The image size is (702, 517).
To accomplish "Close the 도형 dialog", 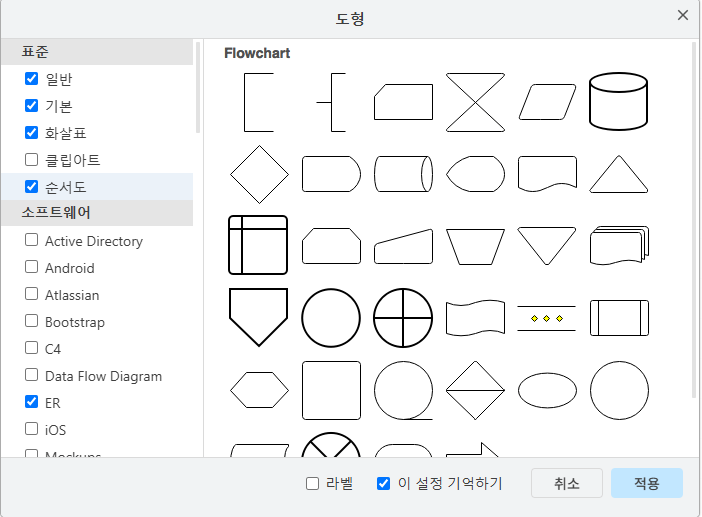I will coord(683,15).
